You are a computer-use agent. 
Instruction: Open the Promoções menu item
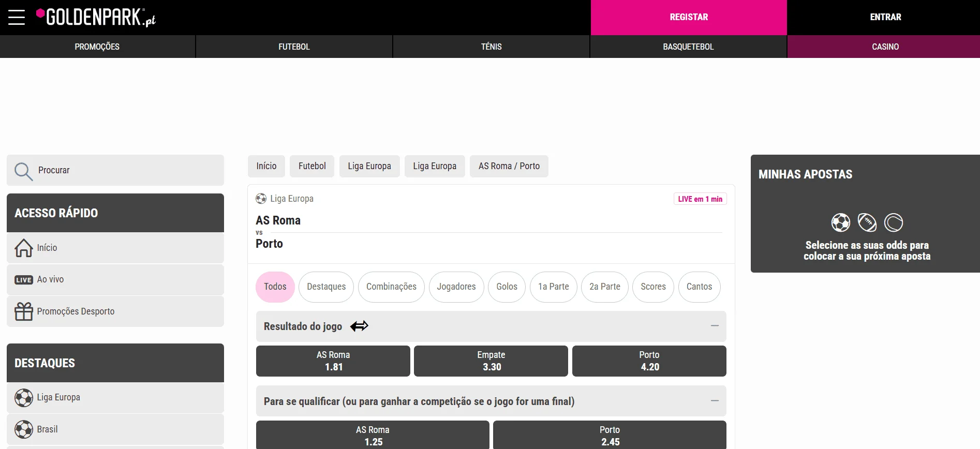(x=97, y=47)
